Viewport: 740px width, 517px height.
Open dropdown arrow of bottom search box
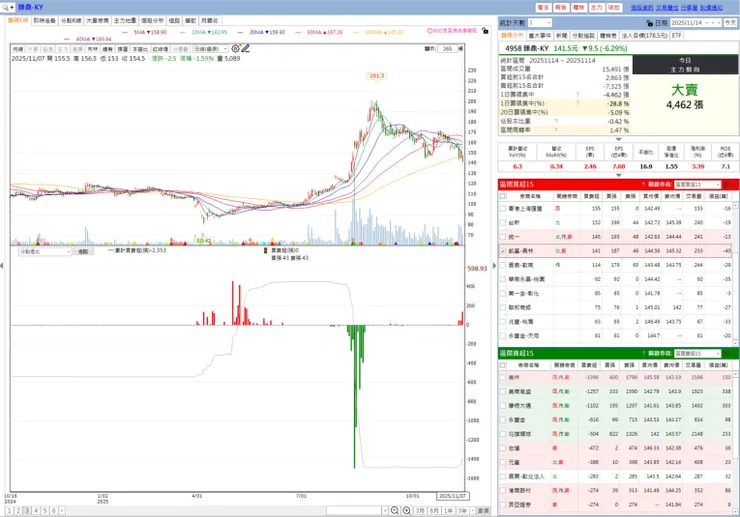click(385, 510)
